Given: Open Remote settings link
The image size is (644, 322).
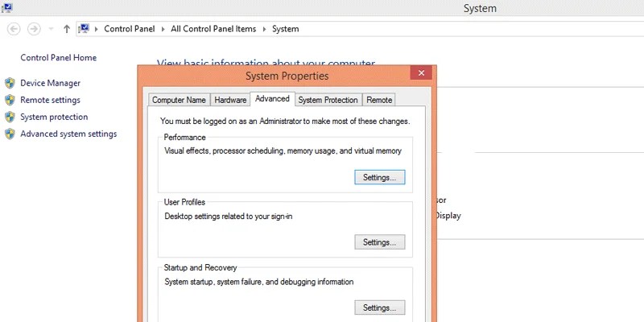Looking at the screenshot, I should 50,100.
